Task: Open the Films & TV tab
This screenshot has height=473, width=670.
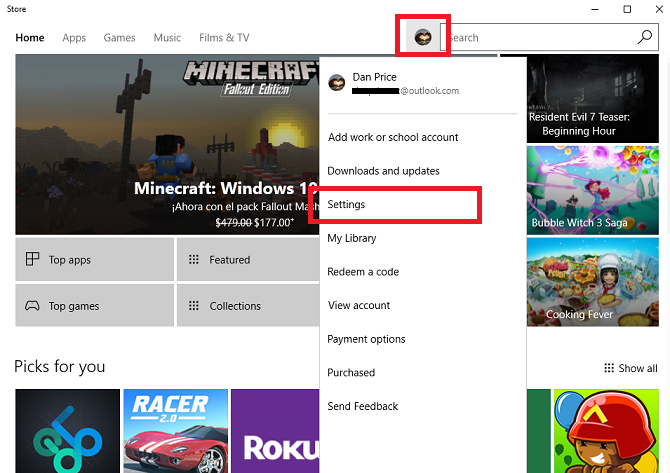Action: pyautogui.click(x=224, y=38)
